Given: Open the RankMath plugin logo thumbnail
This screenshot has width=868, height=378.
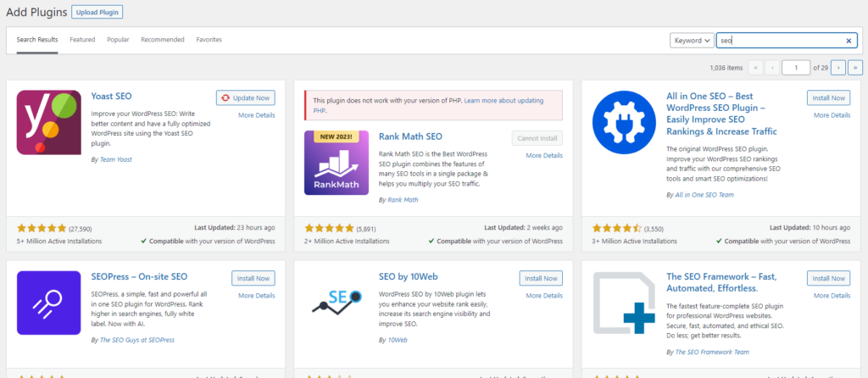Looking at the screenshot, I should [x=337, y=163].
